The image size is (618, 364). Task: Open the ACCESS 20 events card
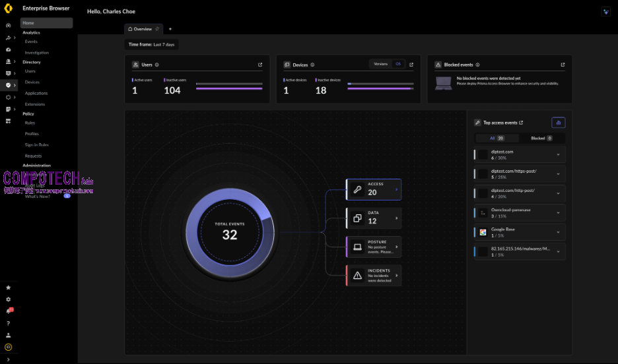coord(373,189)
